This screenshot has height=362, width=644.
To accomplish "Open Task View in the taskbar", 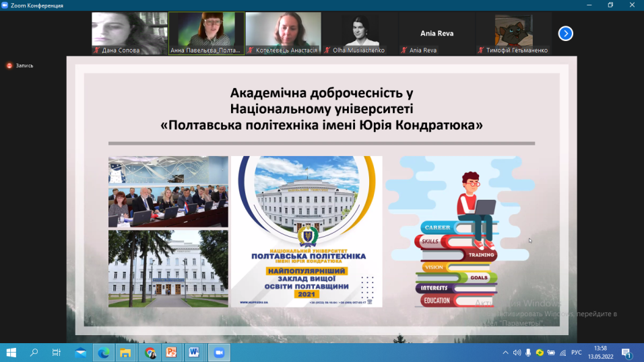I will tap(57, 352).
